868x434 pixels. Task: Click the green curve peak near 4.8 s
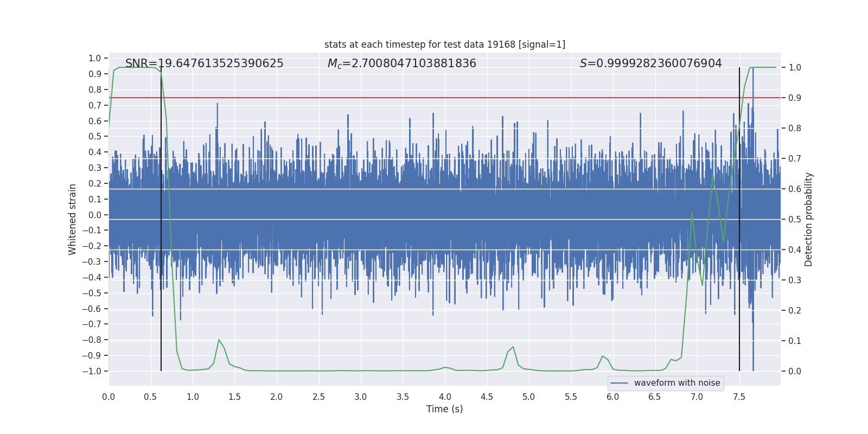513,347
